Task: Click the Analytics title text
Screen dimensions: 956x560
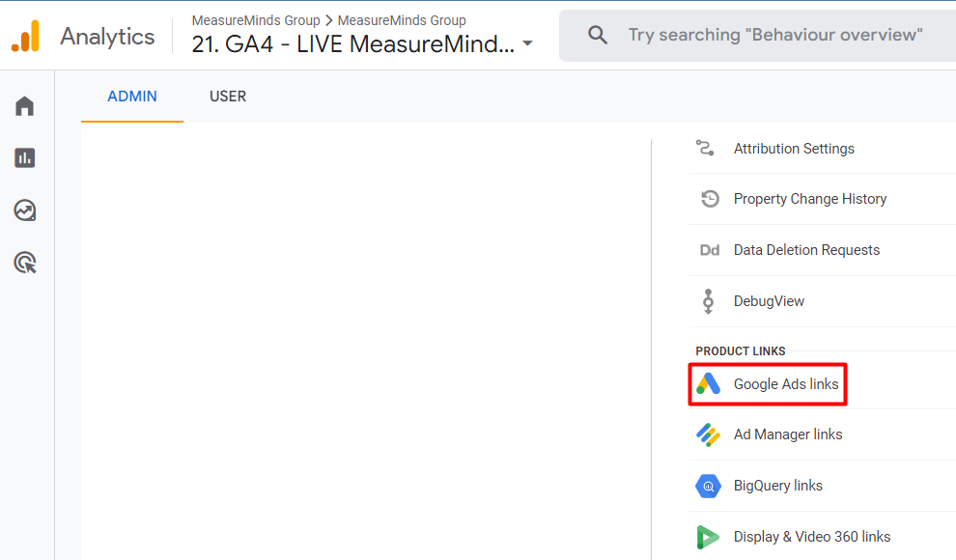Action: pos(107,37)
